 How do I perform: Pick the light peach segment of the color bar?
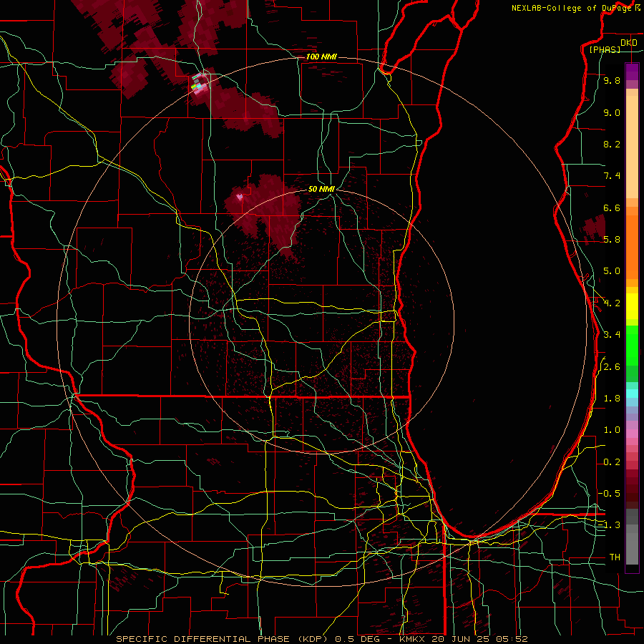click(x=632, y=147)
